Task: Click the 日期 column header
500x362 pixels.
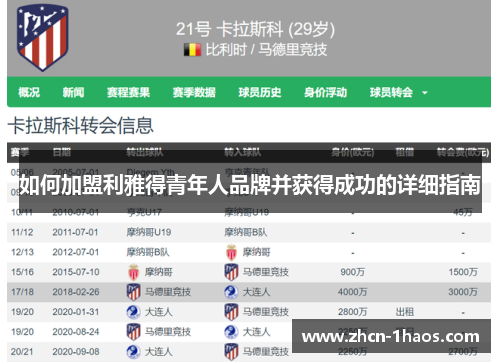Action: pyautogui.click(x=62, y=152)
